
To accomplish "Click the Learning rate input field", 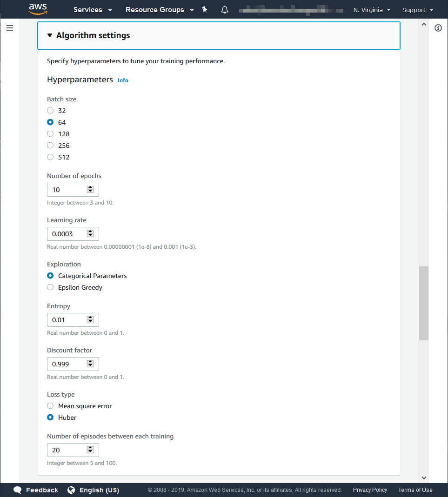I will point(67,234).
